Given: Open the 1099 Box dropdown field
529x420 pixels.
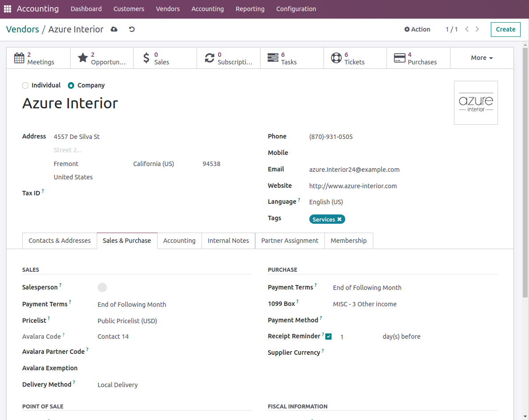Looking at the screenshot, I should click(x=365, y=304).
